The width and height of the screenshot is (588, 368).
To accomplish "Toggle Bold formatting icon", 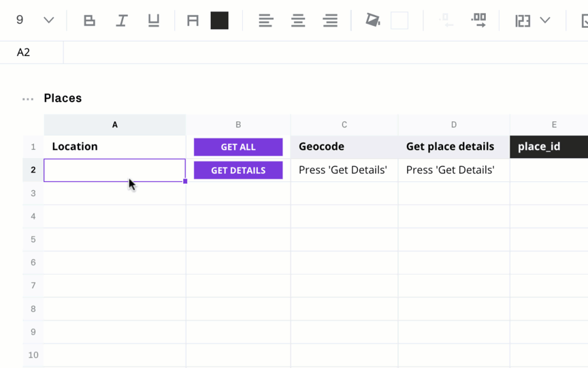I will [89, 20].
